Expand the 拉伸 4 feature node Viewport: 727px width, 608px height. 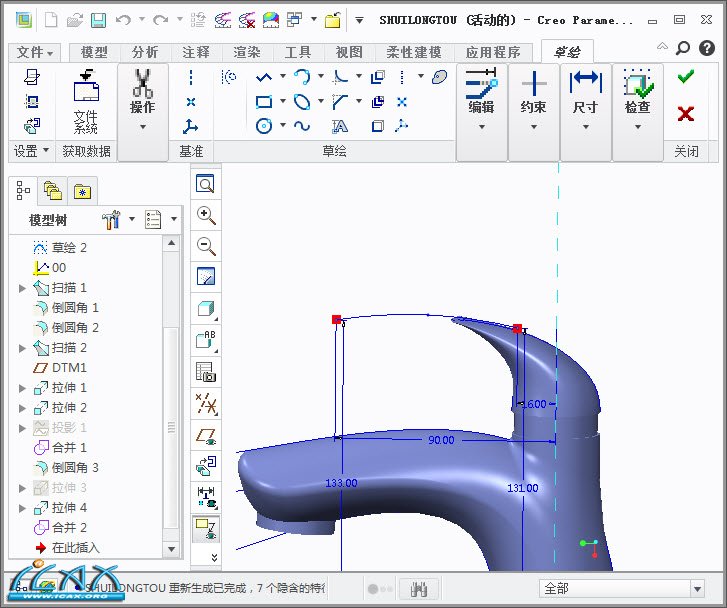(23, 508)
